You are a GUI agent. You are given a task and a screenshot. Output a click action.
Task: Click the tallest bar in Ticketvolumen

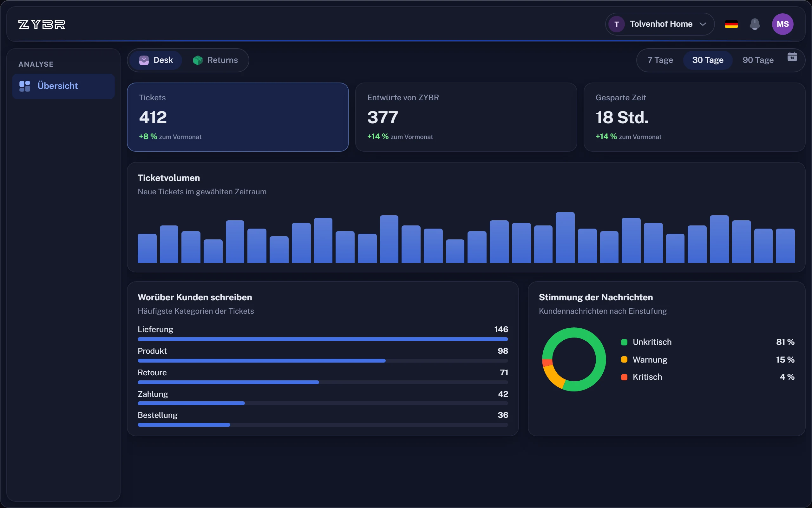tap(565, 237)
